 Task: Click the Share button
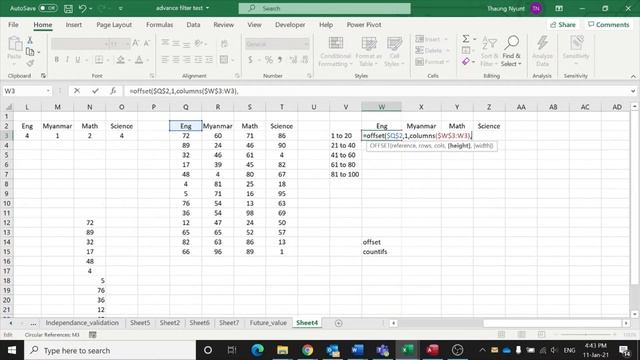(563, 25)
